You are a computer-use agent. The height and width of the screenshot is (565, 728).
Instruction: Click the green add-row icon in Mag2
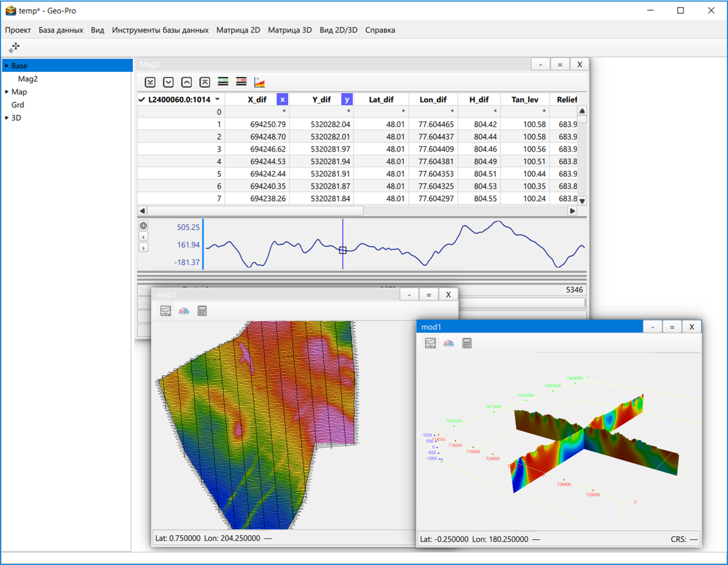[x=223, y=82]
